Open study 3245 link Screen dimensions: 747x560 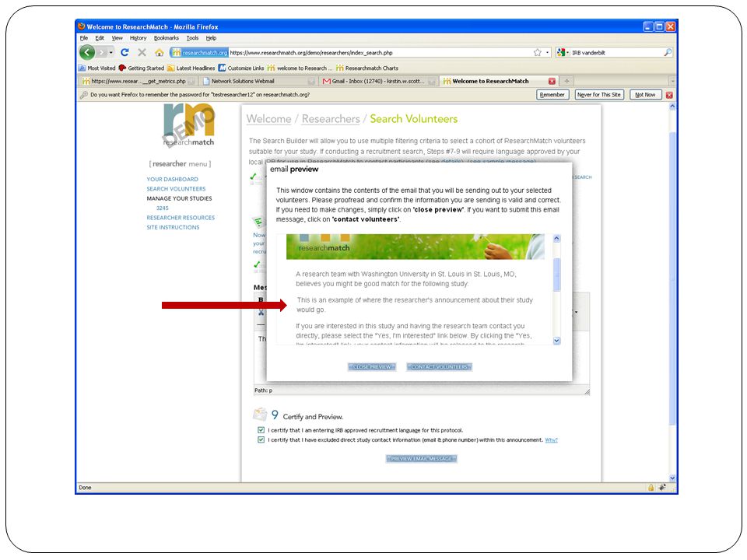click(x=163, y=208)
